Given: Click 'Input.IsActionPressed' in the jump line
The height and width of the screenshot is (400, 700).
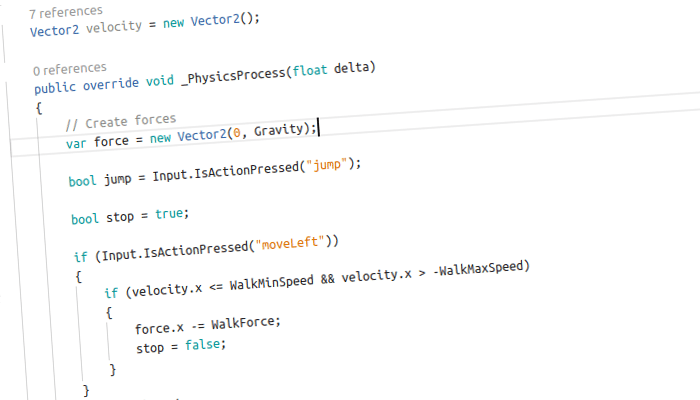Looking at the screenshot, I should click(225, 172).
